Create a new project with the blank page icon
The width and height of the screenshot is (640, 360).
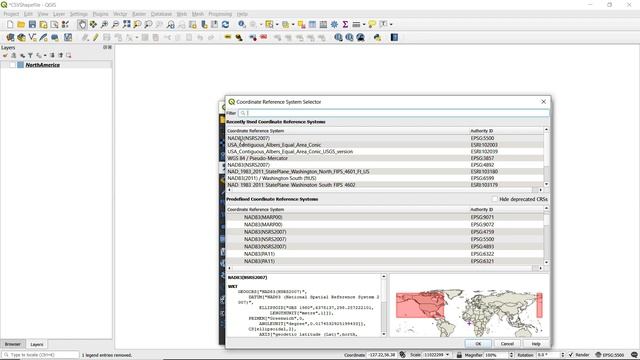coord(10,24)
